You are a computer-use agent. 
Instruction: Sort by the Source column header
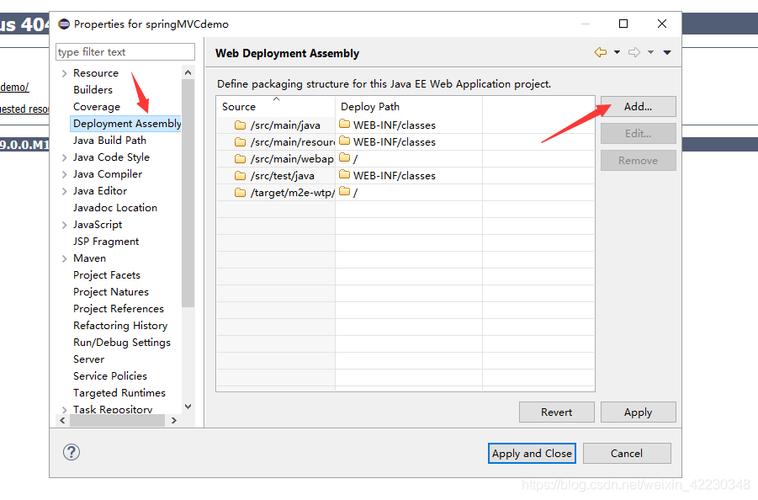pyautogui.click(x=276, y=106)
